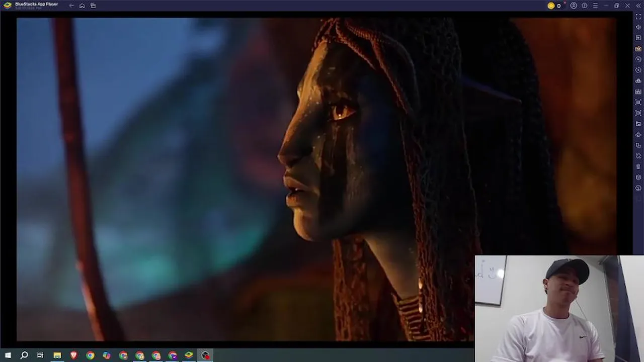Image resolution: width=644 pixels, height=362 pixels.
Task: Open Windows Start menu
Action: click(x=8, y=355)
